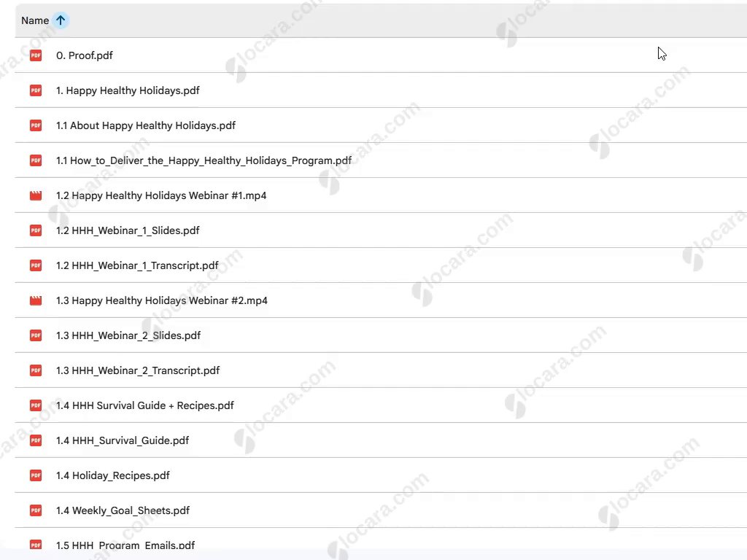Select 1.5 HHH_Program_Emails.pdf
The height and width of the screenshot is (560, 747).
tap(125, 545)
